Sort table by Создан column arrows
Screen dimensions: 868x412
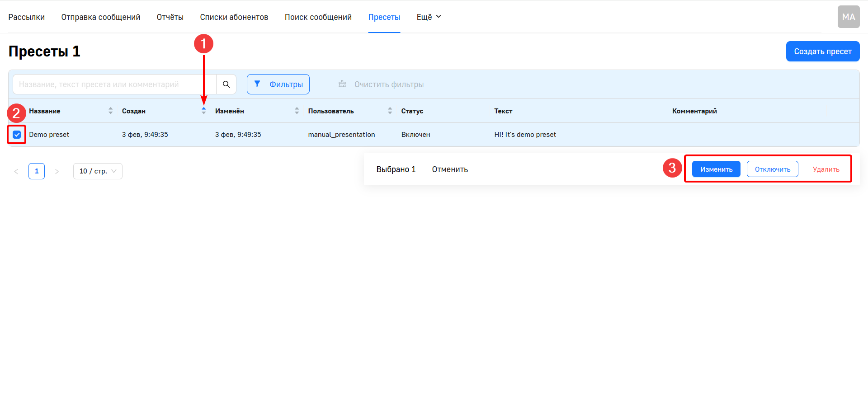tap(203, 111)
